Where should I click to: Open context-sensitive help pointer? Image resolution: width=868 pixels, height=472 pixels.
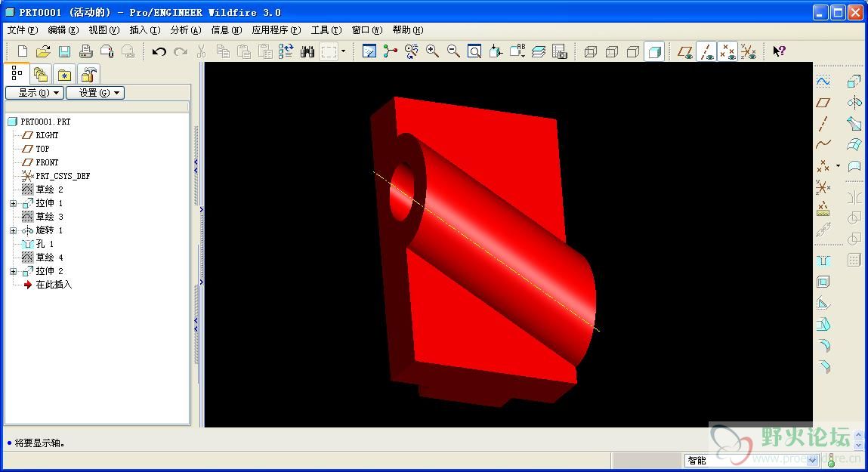(779, 51)
